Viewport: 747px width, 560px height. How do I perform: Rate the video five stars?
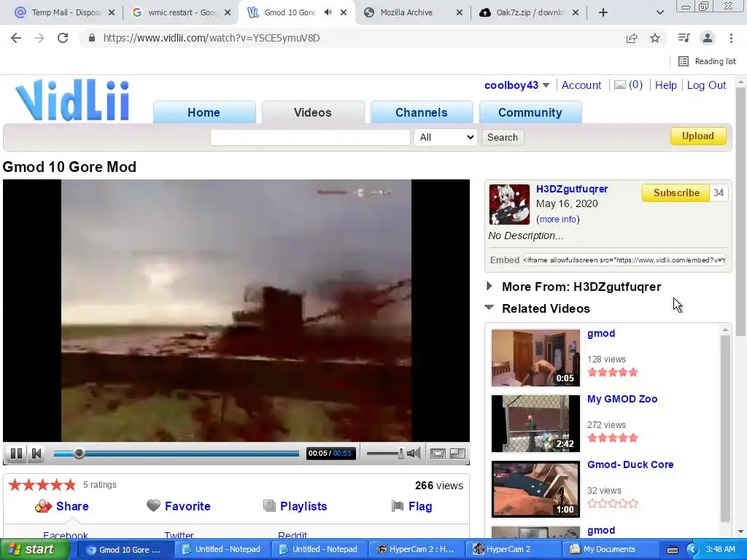[70, 485]
